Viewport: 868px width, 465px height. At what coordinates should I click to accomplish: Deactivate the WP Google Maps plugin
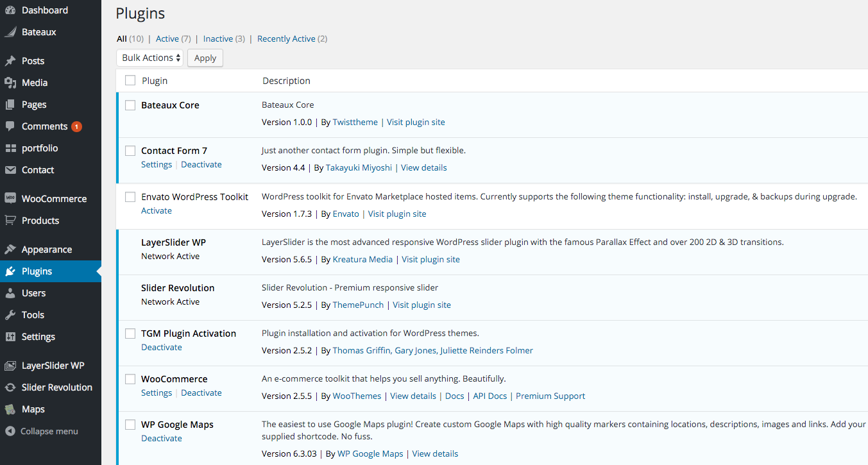point(162,438)
